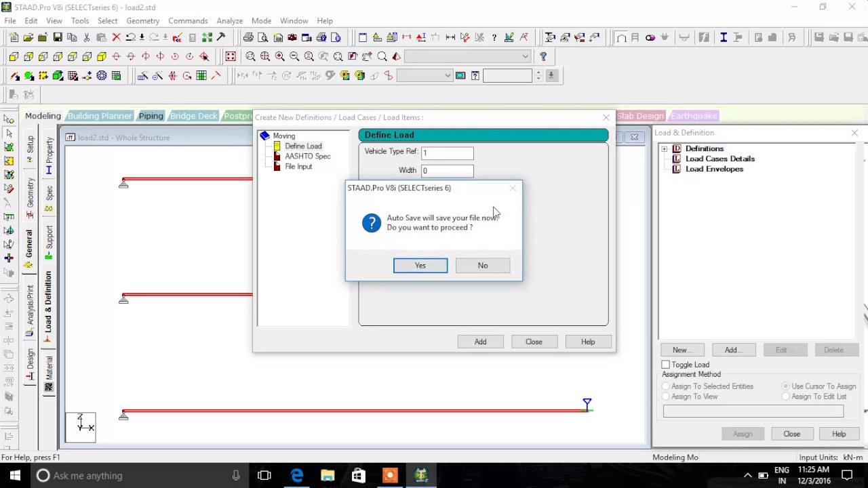The image size is (868, 488).
Task: Click the Print toolbar icon
Action: [248, 38]
